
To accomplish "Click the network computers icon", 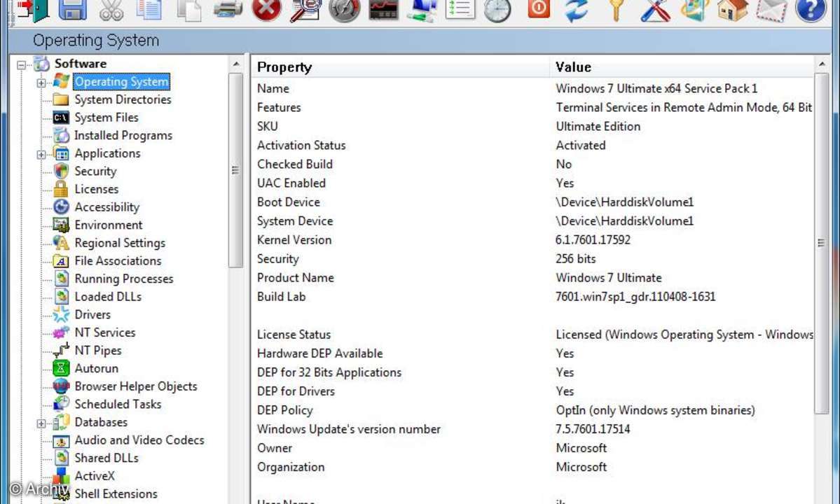I will pyautogui.click(x=422, y=10).
